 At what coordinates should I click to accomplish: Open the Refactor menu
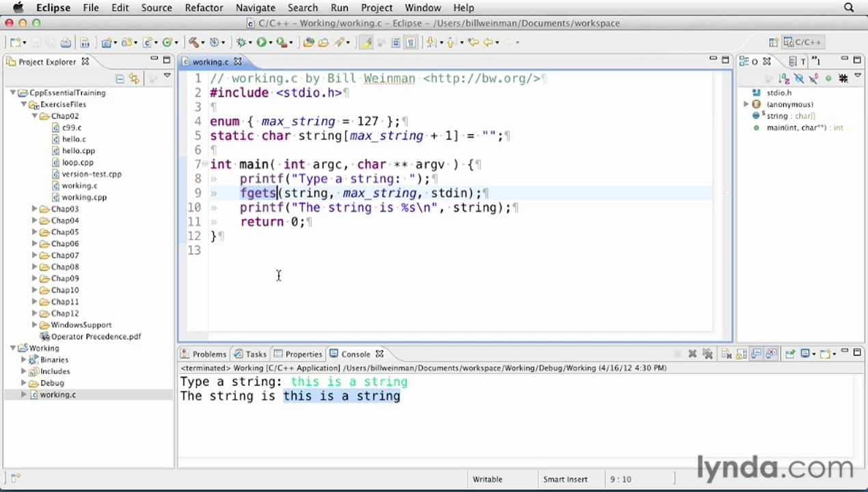[x=204, y=8]
